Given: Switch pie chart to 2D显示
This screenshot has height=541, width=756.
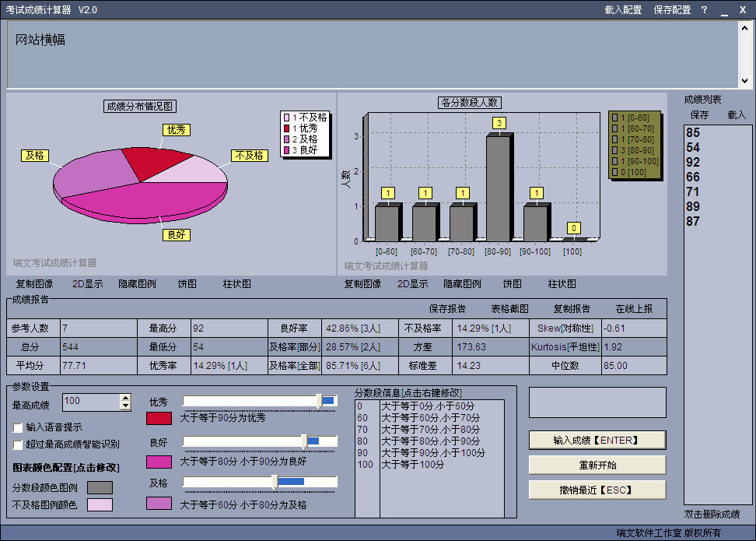Looking at the screenshot, I should pyautogui.click(x=88, y=284).
